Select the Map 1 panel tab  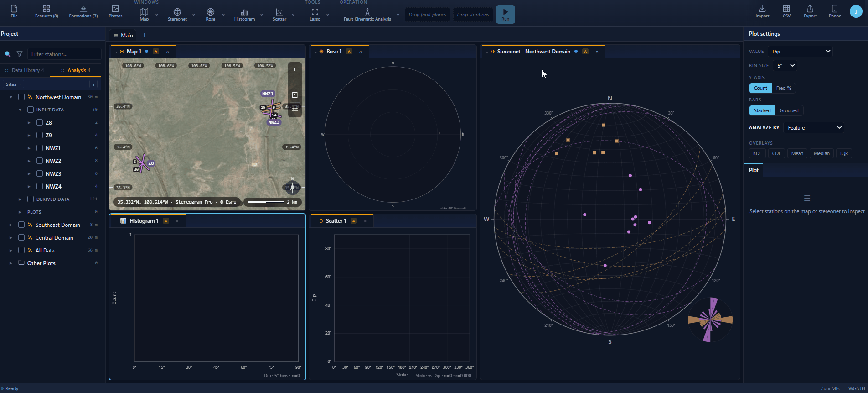(x=143, y=52)
